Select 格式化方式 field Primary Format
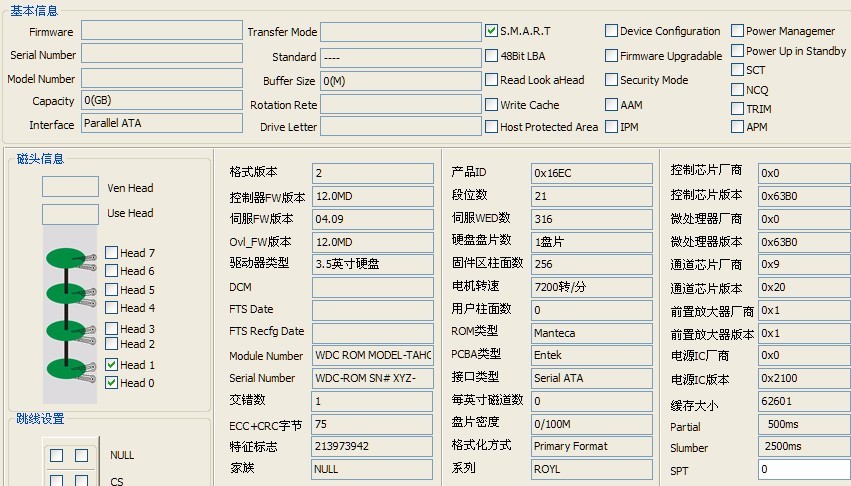Screen dimensions: 851x486 tap(592, 446)
